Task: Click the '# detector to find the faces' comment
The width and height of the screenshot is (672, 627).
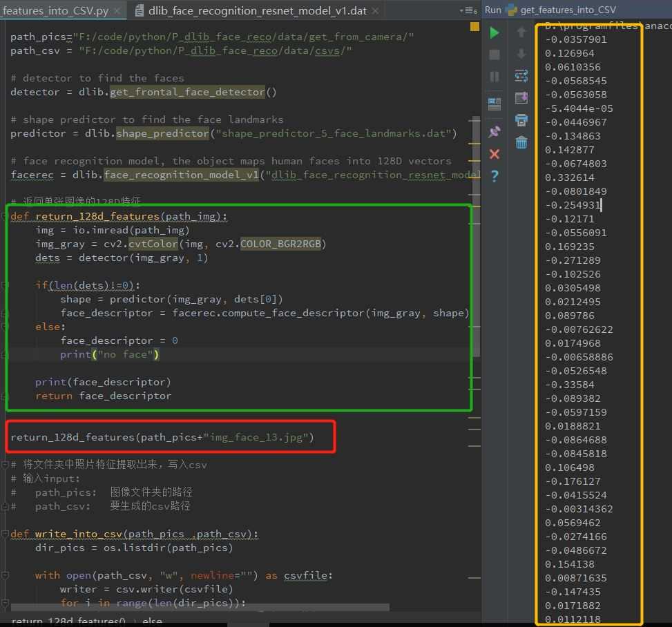Action: point(97,78)
